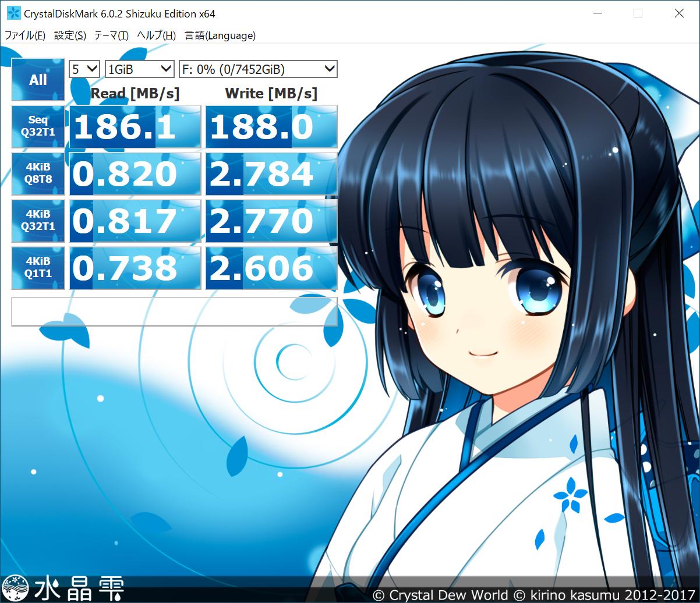Open the ヘルプ(H) menu
Screen dimensions: 700x603
(157, 36)
